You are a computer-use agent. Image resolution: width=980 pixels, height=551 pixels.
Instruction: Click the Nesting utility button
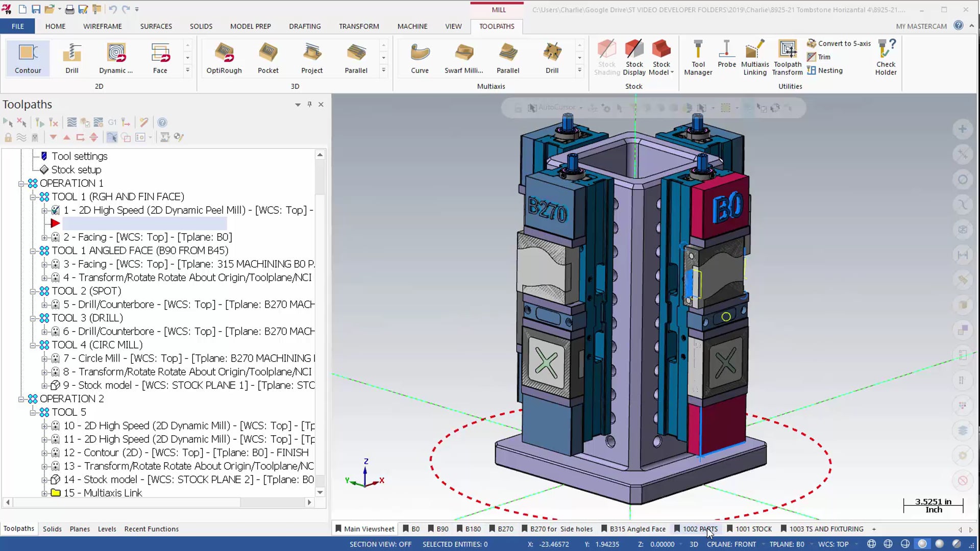[825, 70]
